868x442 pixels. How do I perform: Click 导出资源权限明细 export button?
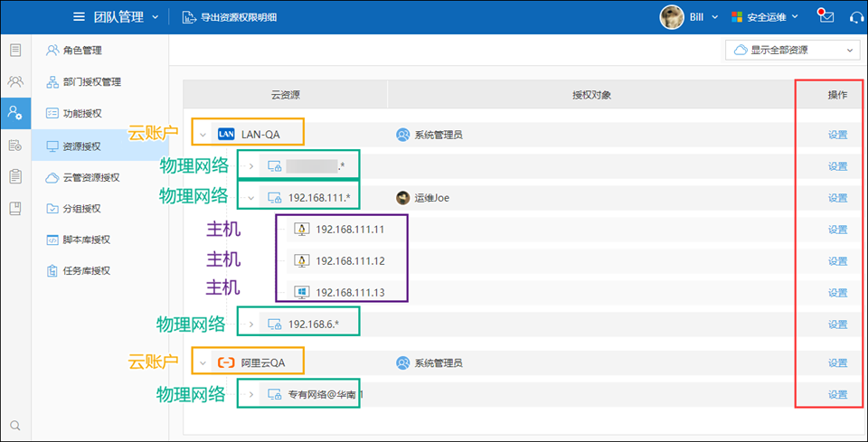click(x=233, y=17)
